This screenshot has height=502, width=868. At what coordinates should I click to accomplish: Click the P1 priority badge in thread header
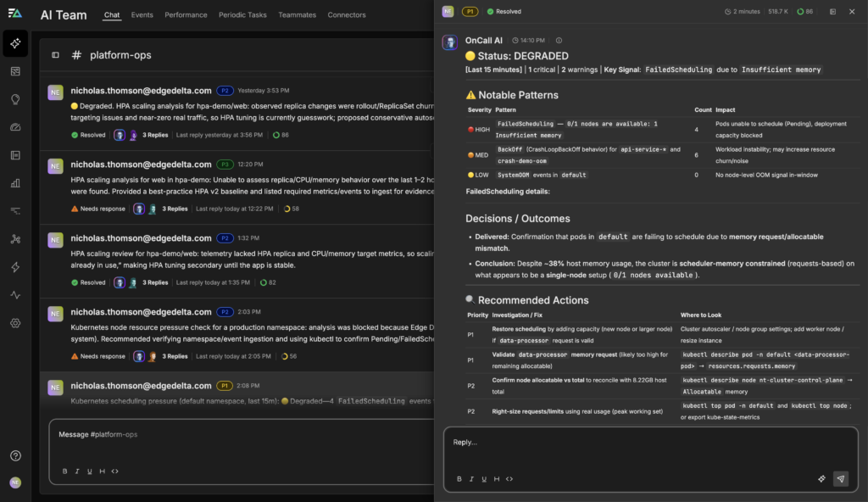(470, 12)
